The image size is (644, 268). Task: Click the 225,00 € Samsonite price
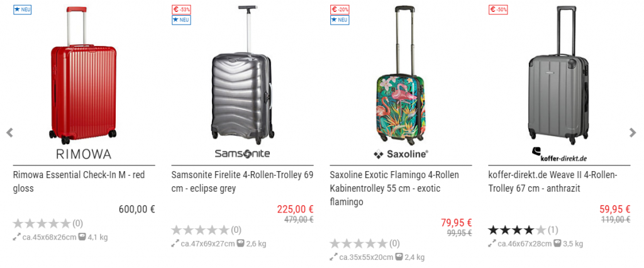pyautogui.click(x=295, y=209)
